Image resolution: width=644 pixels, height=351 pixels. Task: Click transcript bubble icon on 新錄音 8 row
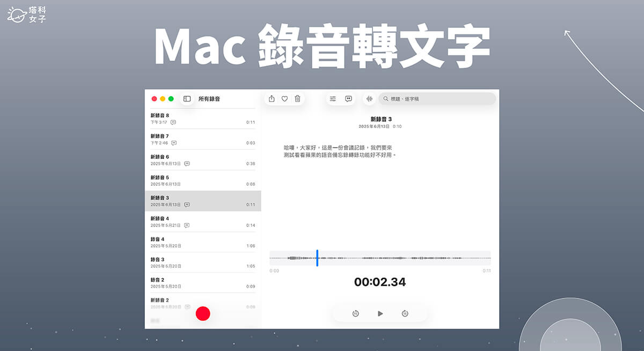pos(173,122)
